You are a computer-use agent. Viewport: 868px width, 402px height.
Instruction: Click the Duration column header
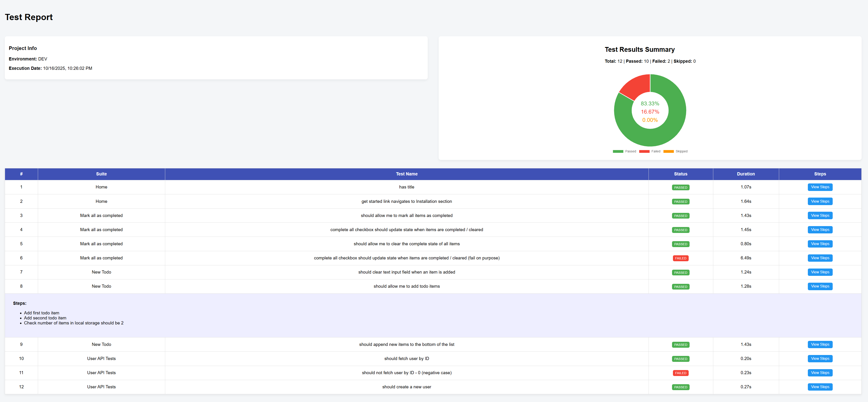746,174
